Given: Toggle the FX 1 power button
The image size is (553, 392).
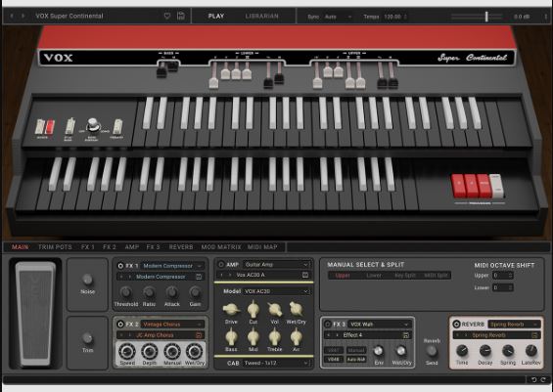Looking at the screenshot, I should [x=120, y=266].
